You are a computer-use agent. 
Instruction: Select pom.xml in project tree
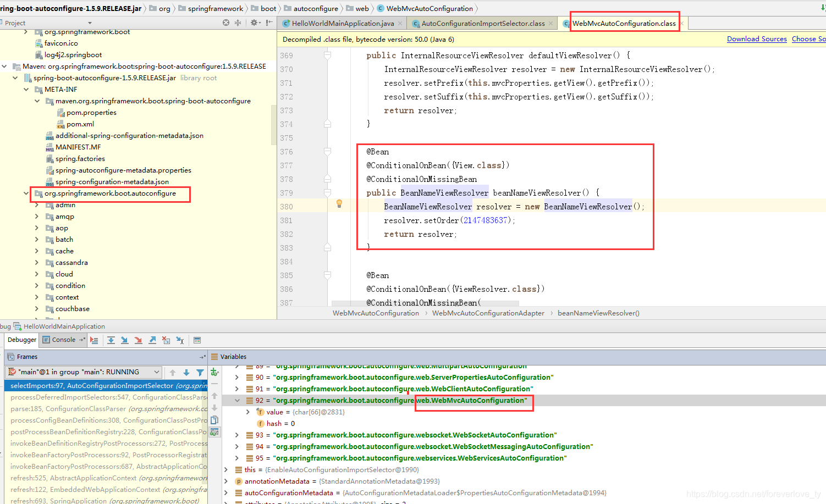click(80, 124)
